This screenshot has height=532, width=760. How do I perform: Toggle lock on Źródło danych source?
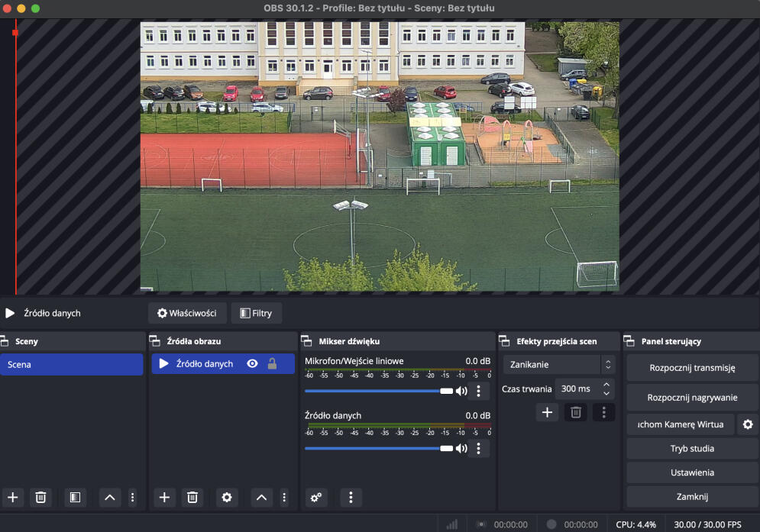coord(272,364)
